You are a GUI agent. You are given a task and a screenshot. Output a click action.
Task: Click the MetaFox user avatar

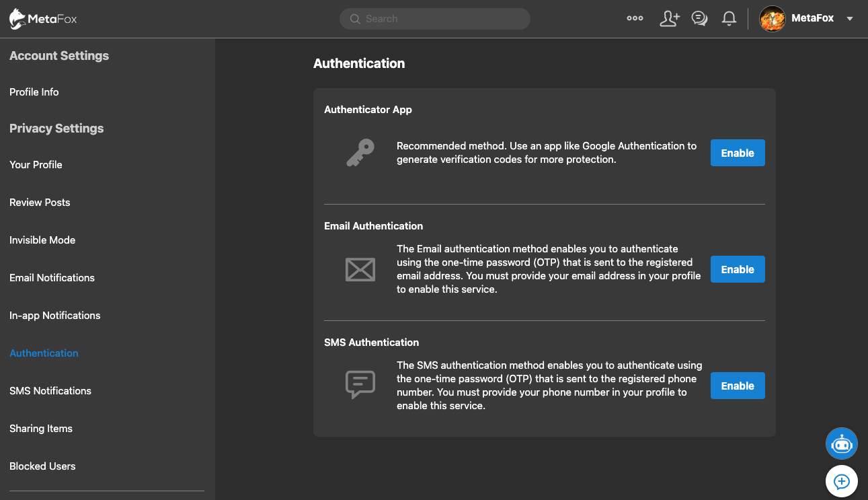pyautogui.click(x=773, y=19)
